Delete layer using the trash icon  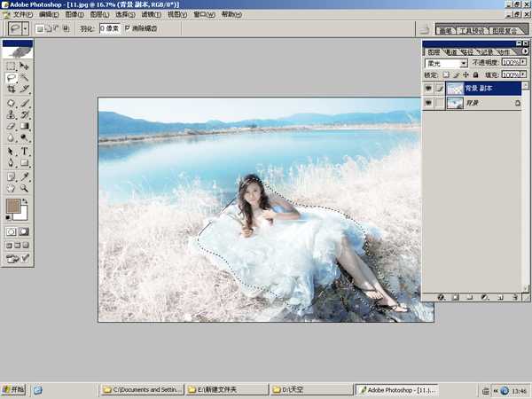point(513,297)
